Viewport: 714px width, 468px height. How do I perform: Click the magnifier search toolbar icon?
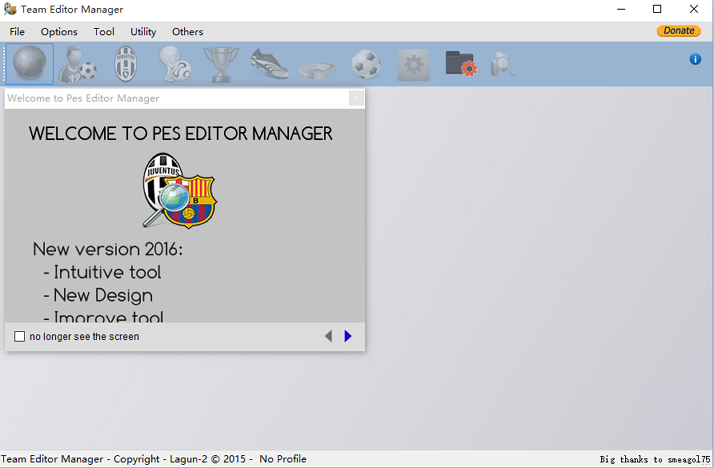[x=503, y=64]
